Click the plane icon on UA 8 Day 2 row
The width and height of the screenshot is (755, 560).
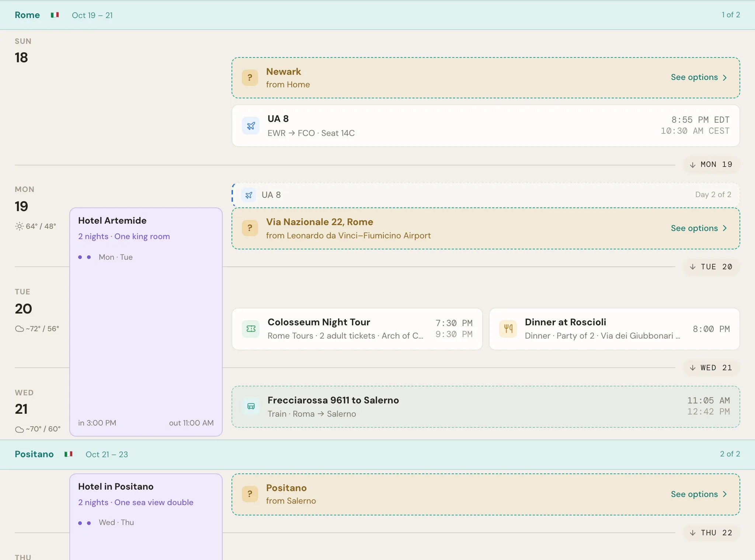pyautogui.click(x=249, y=195)
